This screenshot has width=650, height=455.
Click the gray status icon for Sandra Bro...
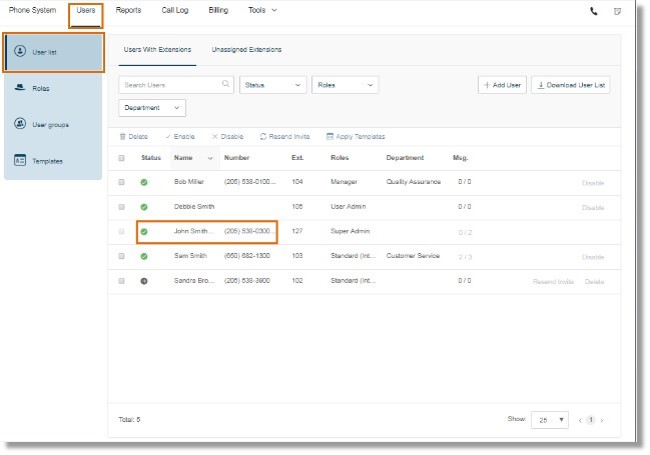click(144, 281)
